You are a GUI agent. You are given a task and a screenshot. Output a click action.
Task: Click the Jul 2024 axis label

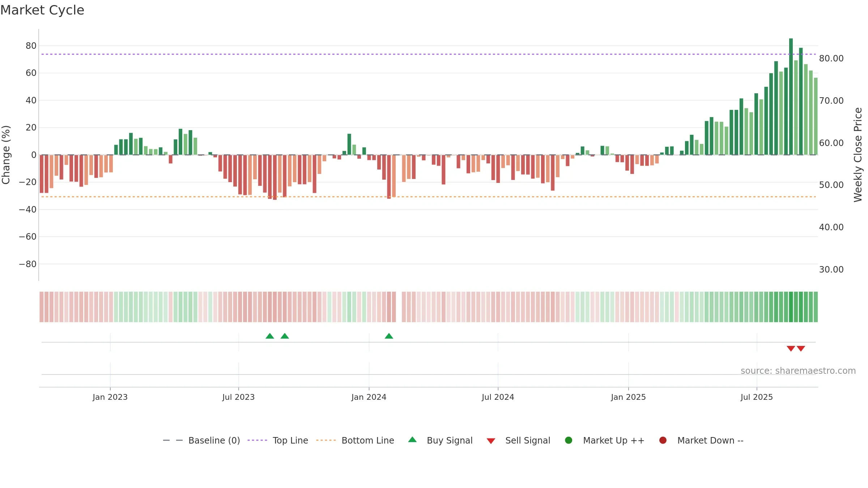point(498,397)
